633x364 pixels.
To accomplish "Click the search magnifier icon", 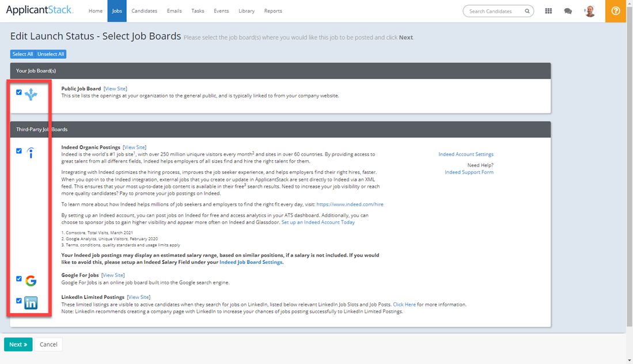I will coord(527,10).
